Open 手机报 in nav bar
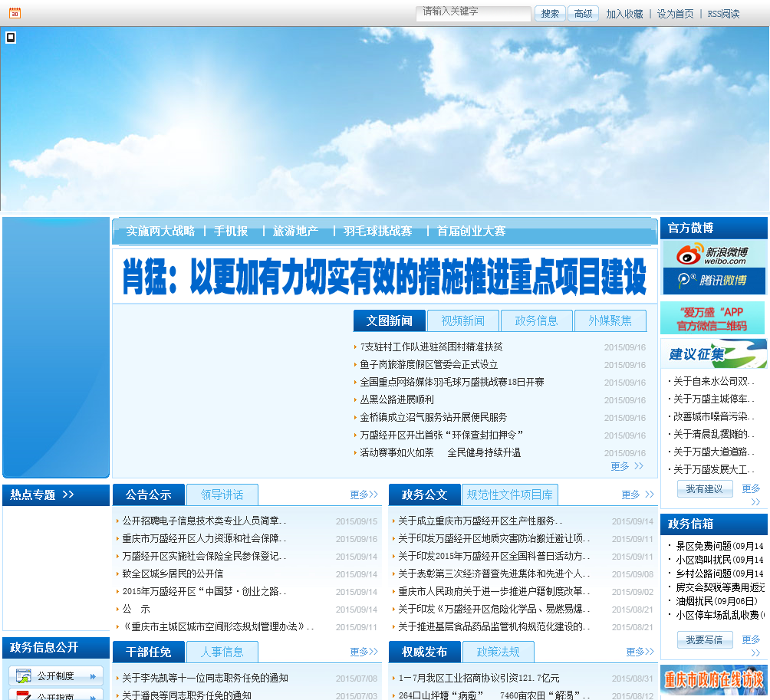 [x=231, y=231]
